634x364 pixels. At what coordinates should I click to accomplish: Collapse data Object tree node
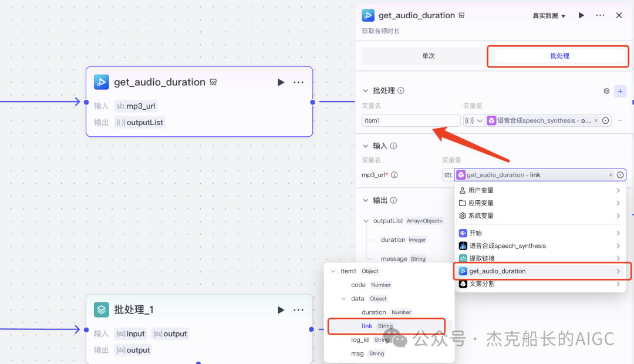[x=343, y=299]
